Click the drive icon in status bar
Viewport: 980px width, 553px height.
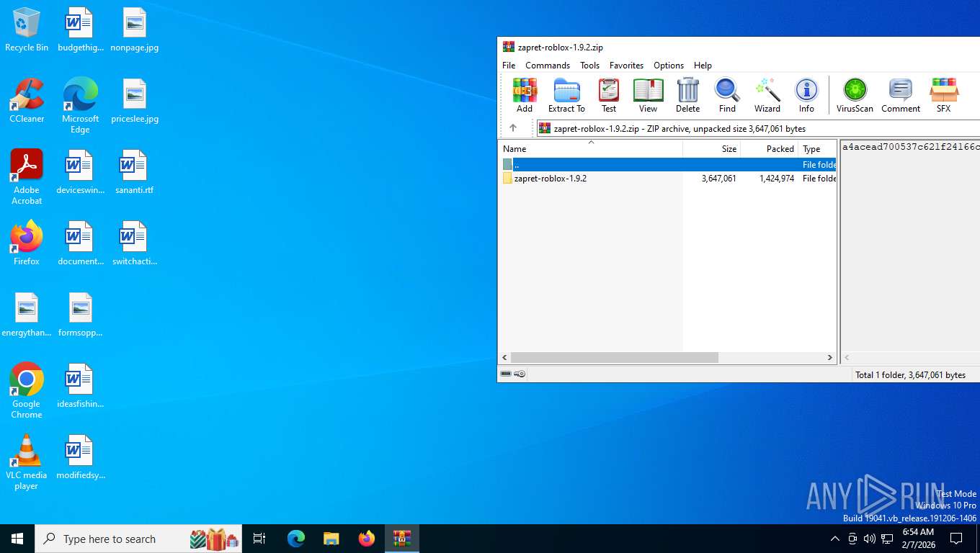[x=506, y=374]
